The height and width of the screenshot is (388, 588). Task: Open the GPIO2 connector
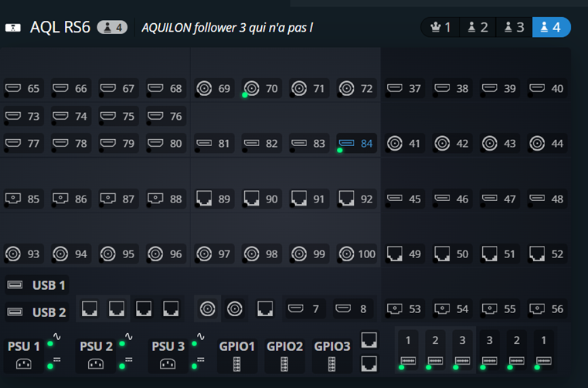click(x=285, y=355)
